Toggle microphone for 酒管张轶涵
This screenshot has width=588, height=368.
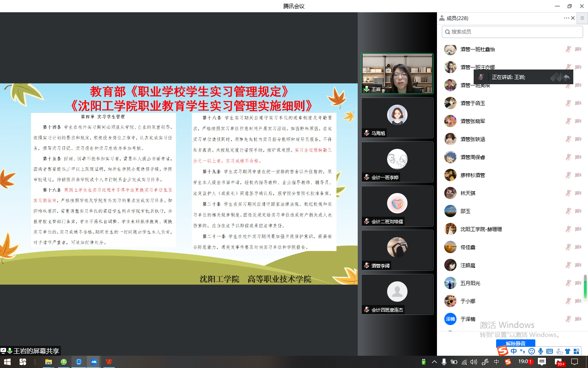(x=568, y=139)
